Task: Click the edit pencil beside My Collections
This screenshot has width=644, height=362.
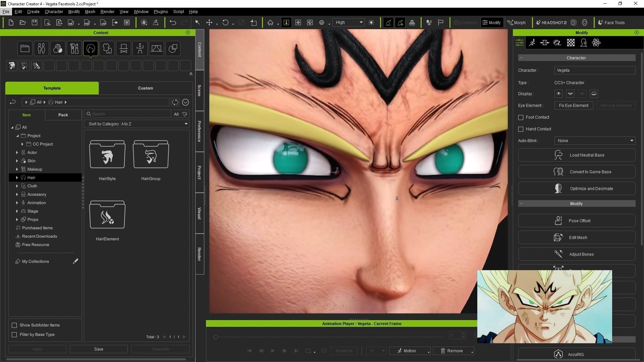Action: point(75,261)
